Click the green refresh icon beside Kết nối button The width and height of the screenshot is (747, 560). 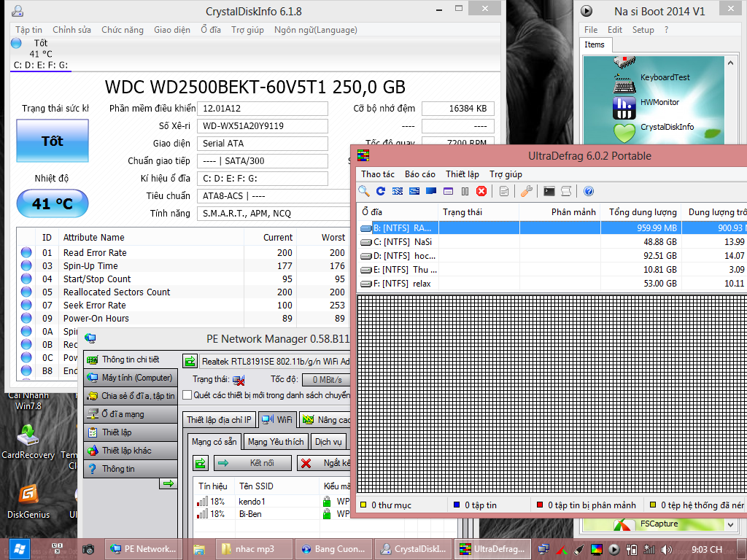pos(201,463)
